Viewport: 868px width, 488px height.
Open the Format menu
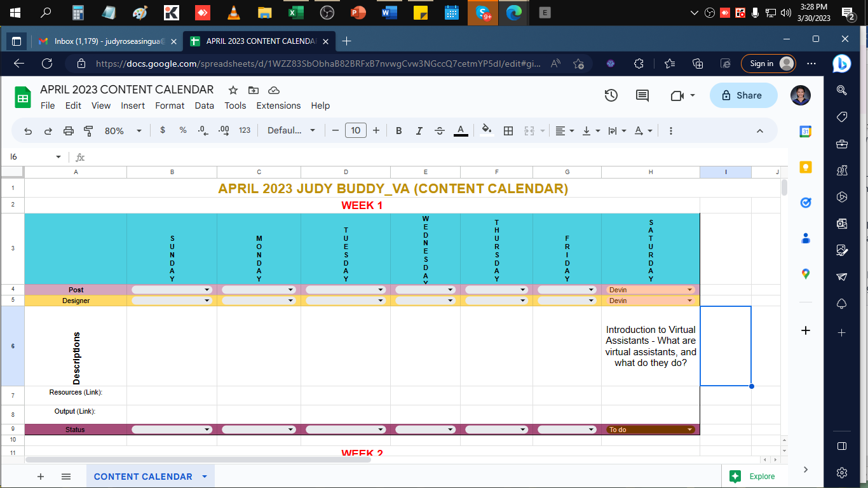[170, 105]
